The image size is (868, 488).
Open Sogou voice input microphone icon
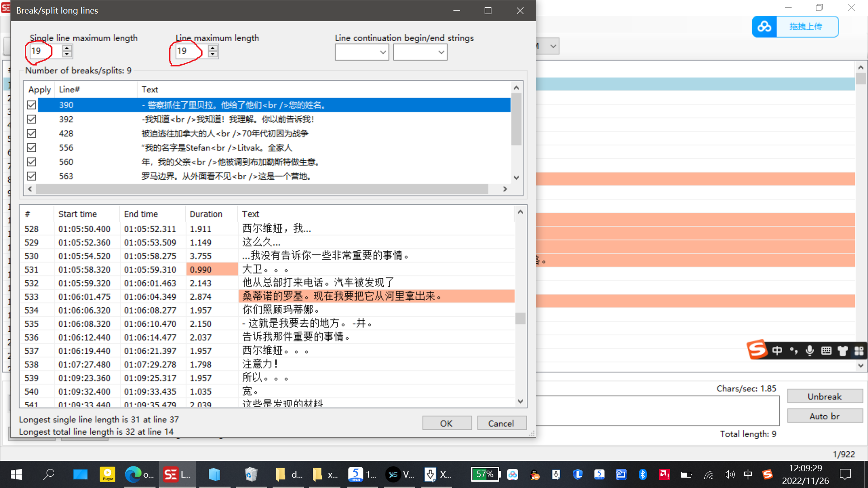(x=809, y=350)
